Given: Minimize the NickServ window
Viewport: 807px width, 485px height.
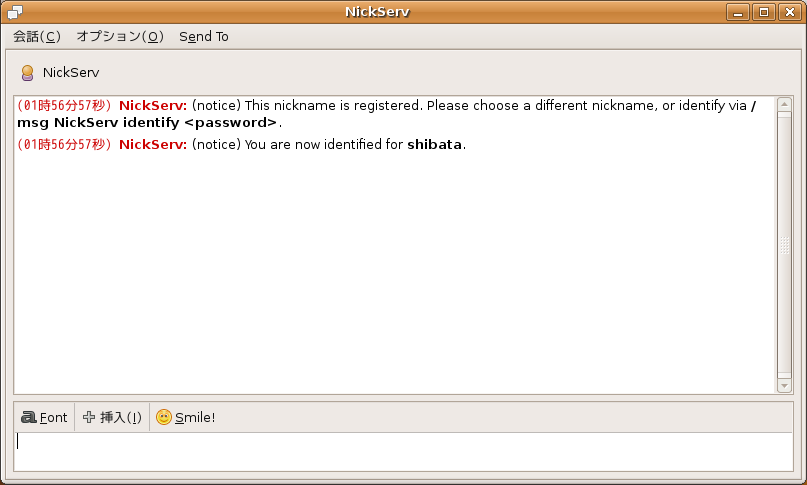Looking at the screenshot, I should click(x=738, y=12).
